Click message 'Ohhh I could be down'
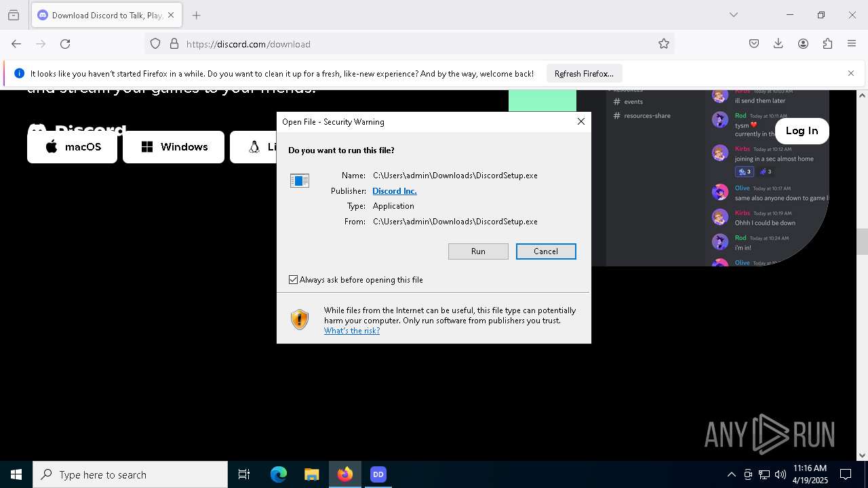 tap(765, 223)
